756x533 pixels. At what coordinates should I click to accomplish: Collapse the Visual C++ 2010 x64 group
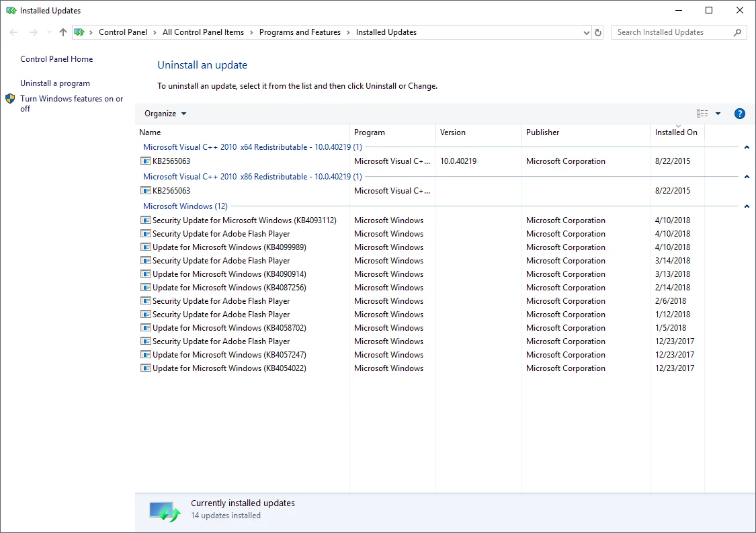click(x=747, y=147)
